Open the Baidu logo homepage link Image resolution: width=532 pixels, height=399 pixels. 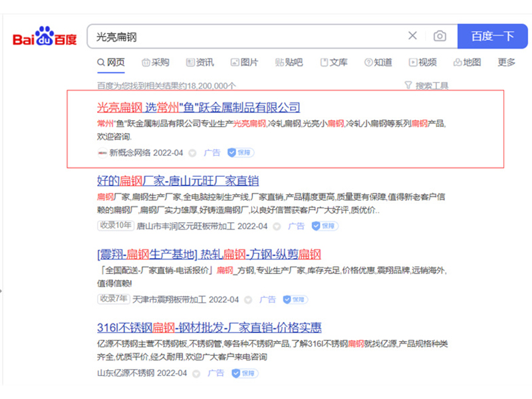[x=45, y=36]
